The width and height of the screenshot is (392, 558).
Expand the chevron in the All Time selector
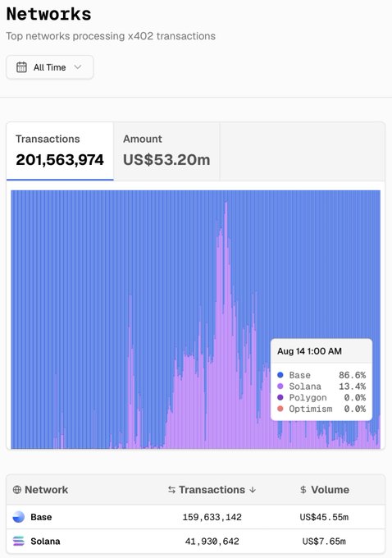click(x=78, y=67)
